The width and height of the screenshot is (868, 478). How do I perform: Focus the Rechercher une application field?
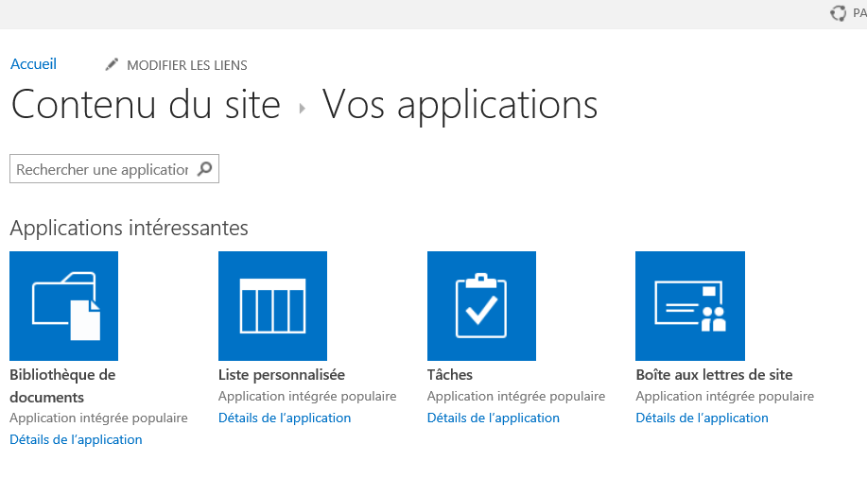pos(102,170)
